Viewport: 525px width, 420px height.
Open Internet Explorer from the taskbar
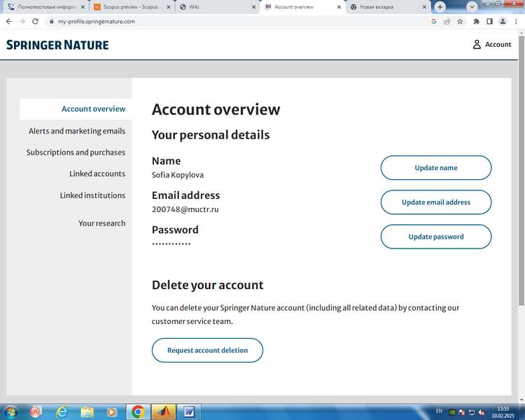(61, 412)
